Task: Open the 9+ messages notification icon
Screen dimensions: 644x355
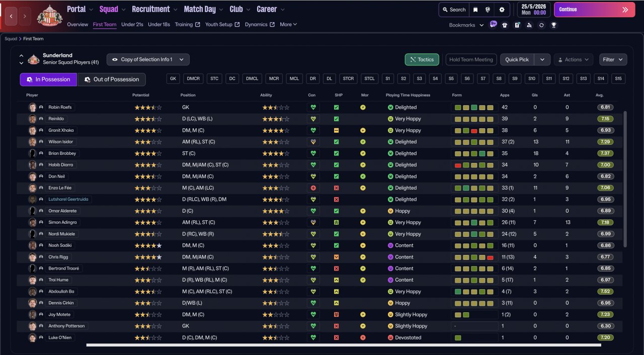Action: point(493,24)
